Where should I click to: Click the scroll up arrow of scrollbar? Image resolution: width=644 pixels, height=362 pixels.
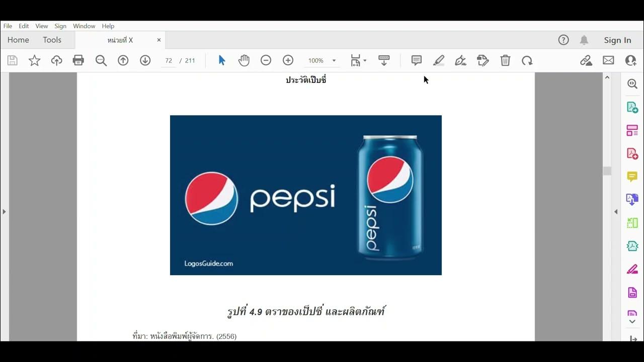607,77
